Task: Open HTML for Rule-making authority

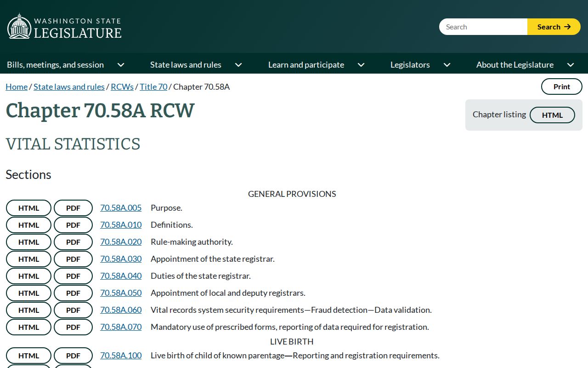Action: (28, 242)
